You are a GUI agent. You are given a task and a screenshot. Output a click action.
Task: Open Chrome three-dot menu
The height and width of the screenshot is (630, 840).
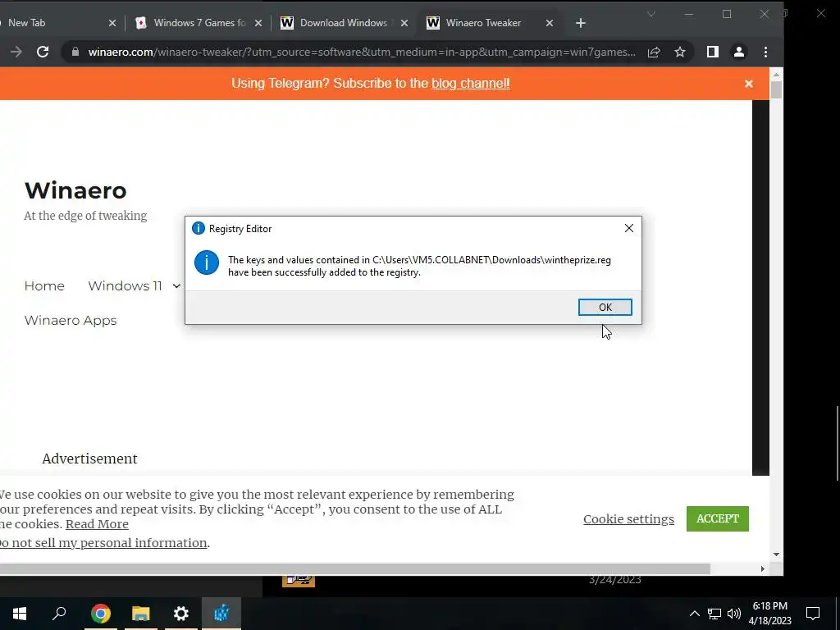pos(765,52)
